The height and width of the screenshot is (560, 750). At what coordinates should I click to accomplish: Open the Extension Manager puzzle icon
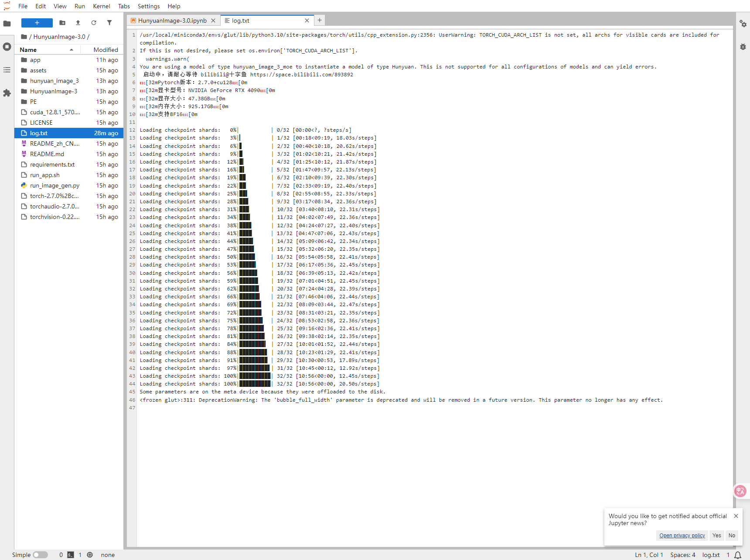pyautogui.click(x=7, y=93)
